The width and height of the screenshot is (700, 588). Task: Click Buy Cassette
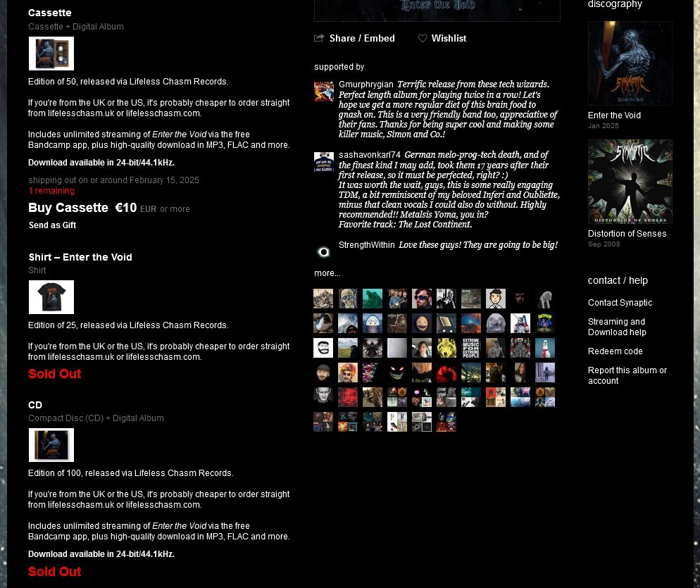coord(68,208)
